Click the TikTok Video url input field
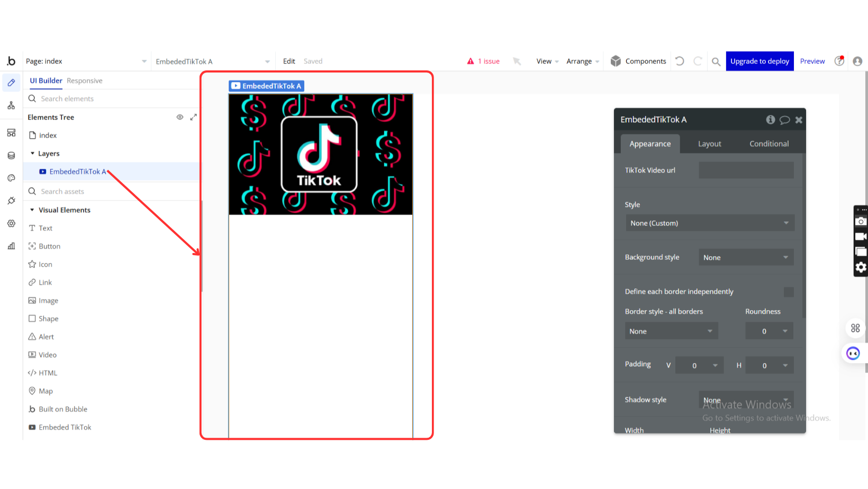This screenshot has width=868, height=489. 746,170
